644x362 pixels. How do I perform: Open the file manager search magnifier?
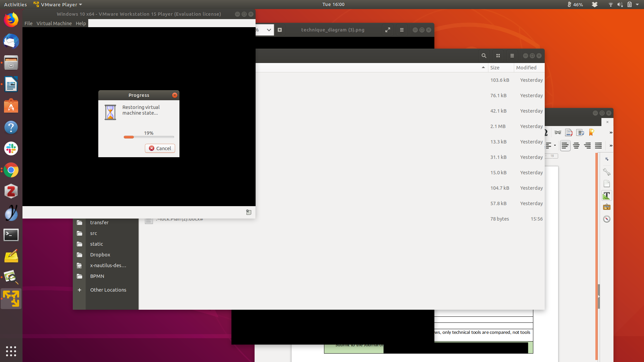484,56
